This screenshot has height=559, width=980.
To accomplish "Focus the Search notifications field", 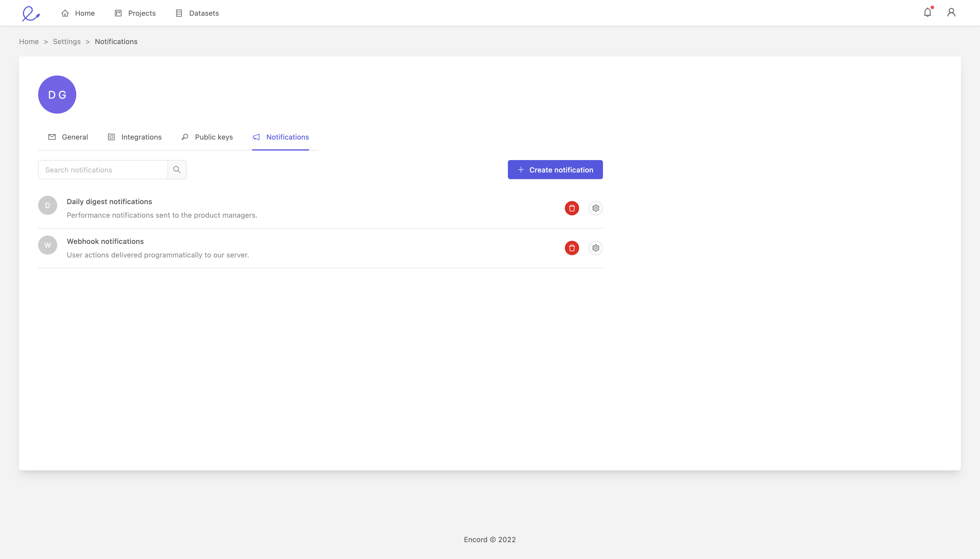I will tap(103, 170).
